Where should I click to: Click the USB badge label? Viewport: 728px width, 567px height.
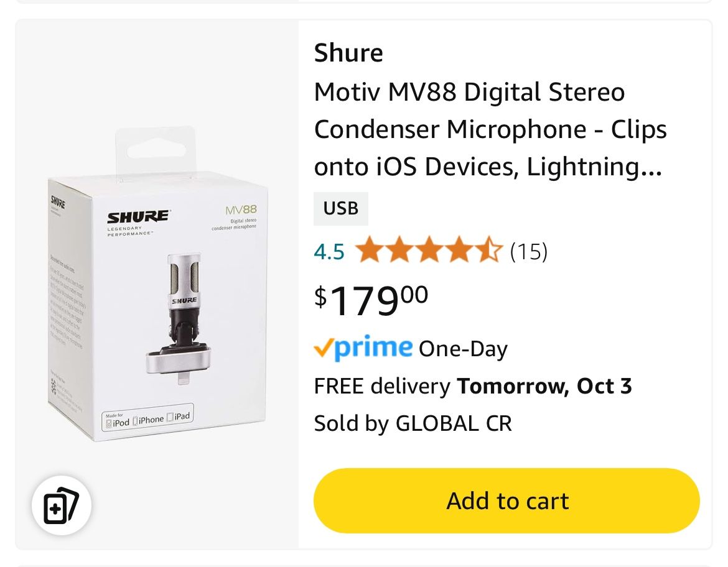click(x=340, y=208)
